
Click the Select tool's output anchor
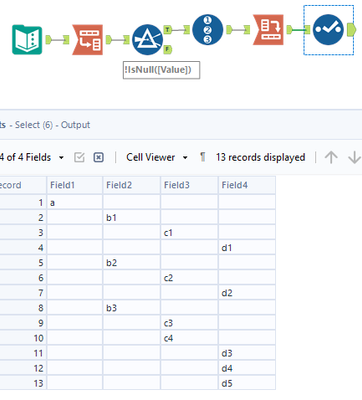[x=351, y=30]
